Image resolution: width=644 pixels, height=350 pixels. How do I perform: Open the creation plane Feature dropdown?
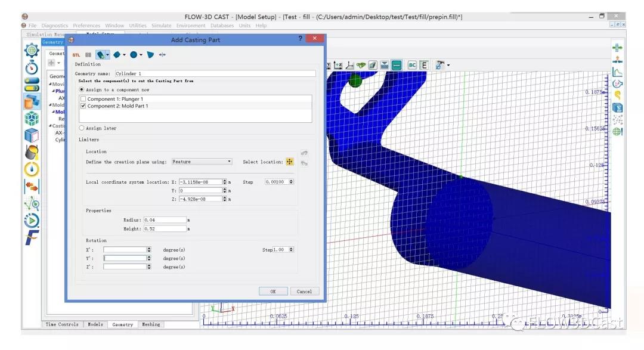coord(202,162)
